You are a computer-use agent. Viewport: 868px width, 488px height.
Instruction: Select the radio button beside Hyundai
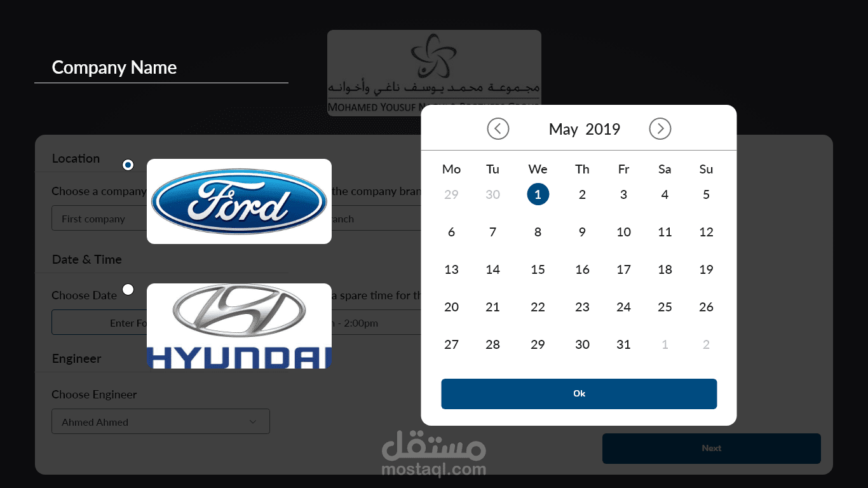(128, 290)
